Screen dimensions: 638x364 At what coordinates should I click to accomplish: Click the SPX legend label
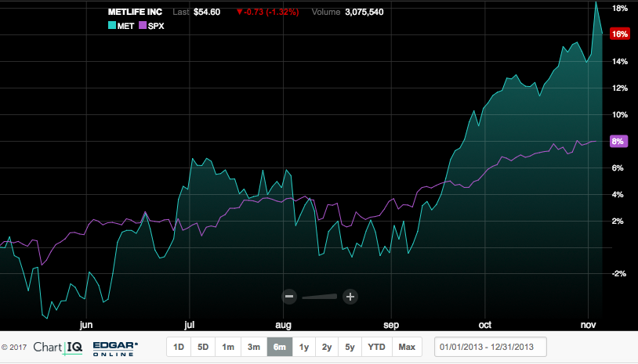[x=156, y=26]
